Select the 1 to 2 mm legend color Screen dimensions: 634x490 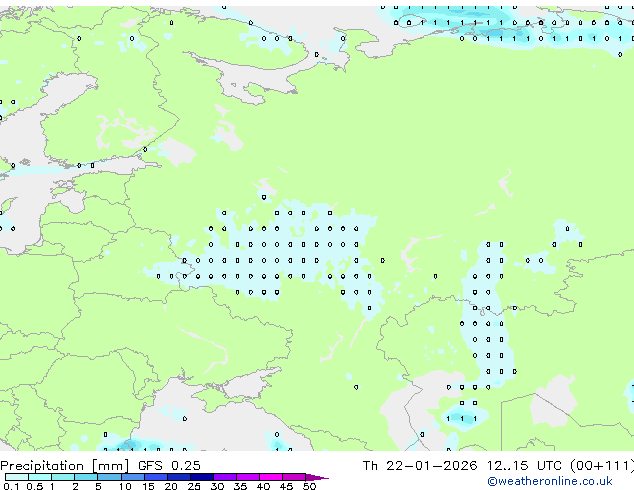tap(63, 477)
